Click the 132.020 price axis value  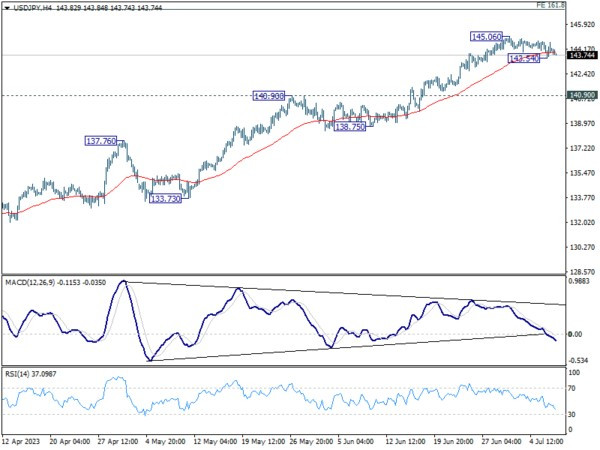(x=582, y=222)
